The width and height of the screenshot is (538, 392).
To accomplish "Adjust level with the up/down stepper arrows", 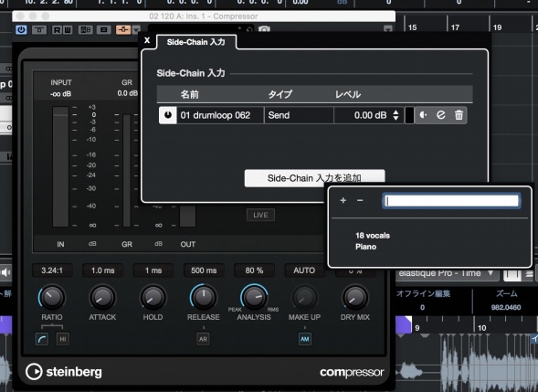I will click(396, 115).
